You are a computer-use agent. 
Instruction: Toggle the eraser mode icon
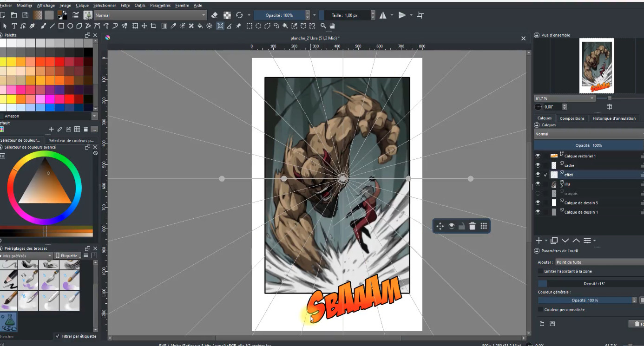tap(214, 15)
